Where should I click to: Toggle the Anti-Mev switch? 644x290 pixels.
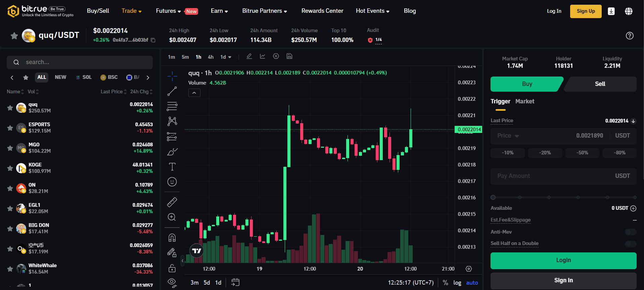(x=631, y=232)
